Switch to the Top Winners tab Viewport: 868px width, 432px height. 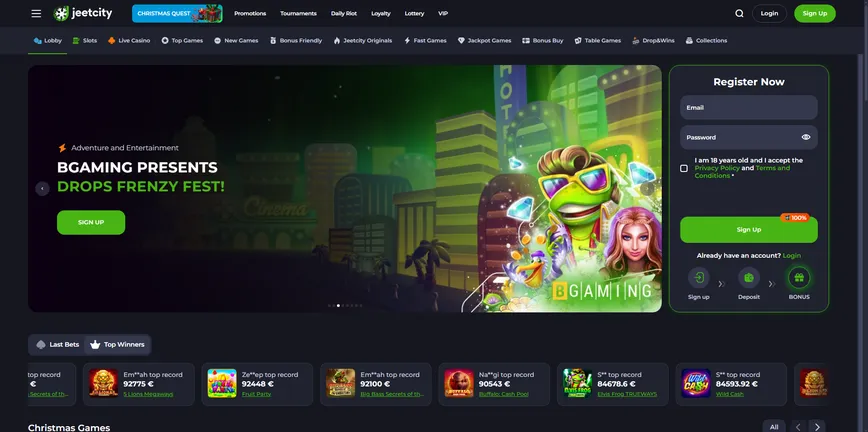point(117,344)
